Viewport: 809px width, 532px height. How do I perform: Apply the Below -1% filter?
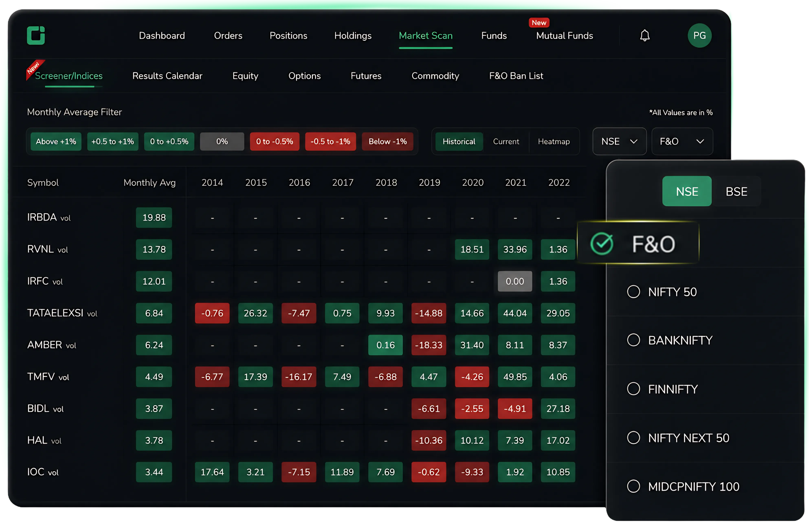pyautogui.click(x=388, y=141)
